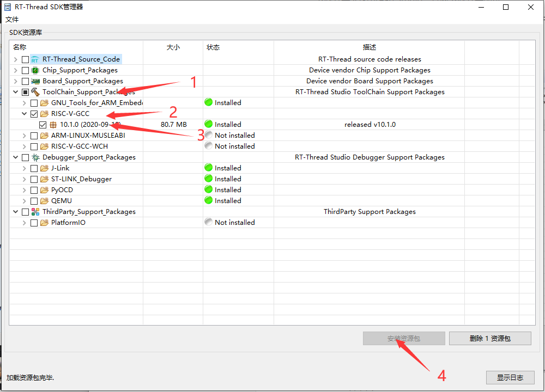Click the Debugger_Support_Packages bug icon
The width and height of the screenshot is (545, 392).
click(35, 157)
